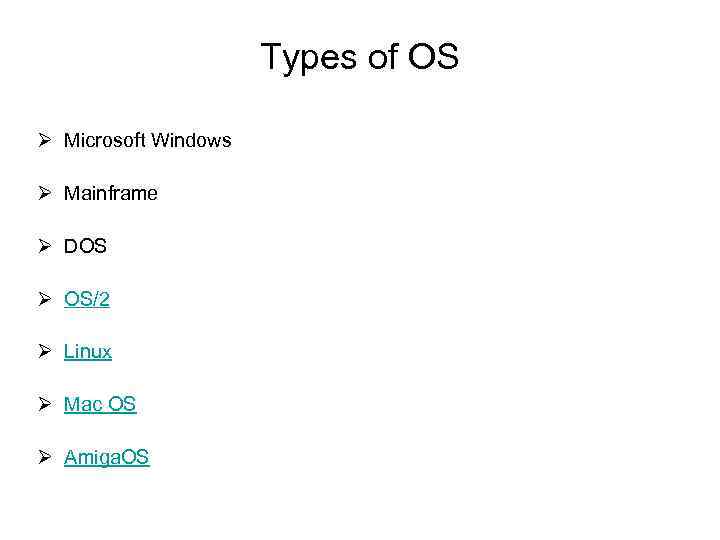720x540 pixels.
Task: Click the arrow bullet beside Mac OS
Action: pyautogui.click(x=47, y=405)
